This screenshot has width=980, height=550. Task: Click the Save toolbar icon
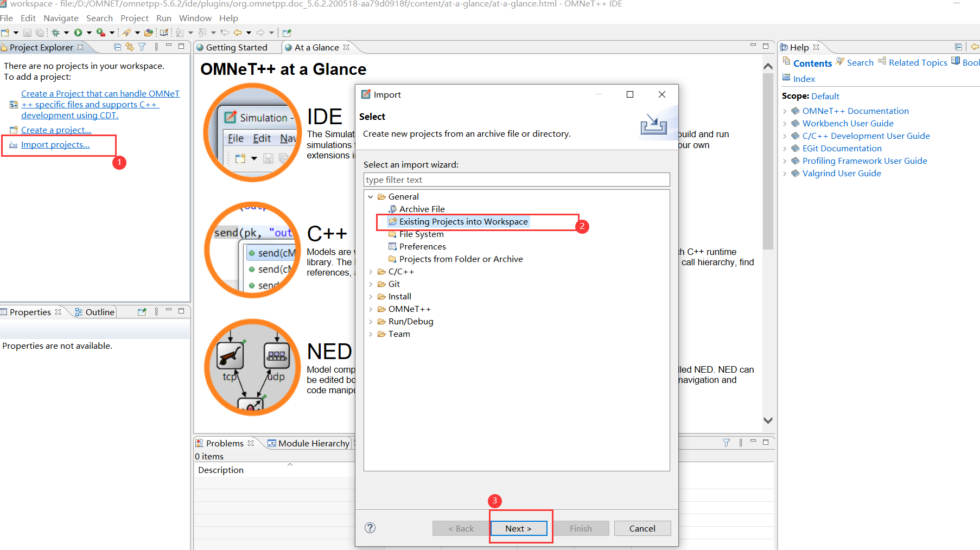pos(27,33)
